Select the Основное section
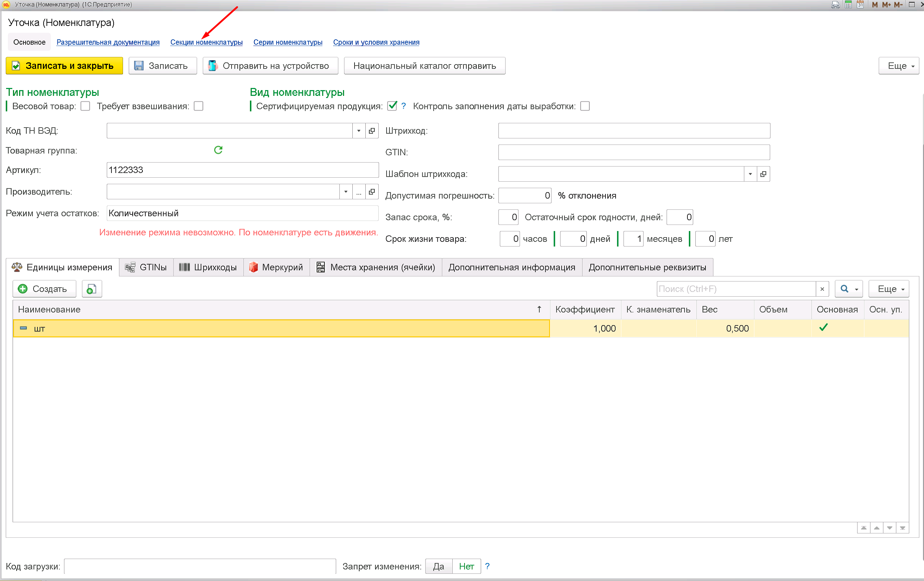Screen dimensions: 924x581 click(30, 42)
